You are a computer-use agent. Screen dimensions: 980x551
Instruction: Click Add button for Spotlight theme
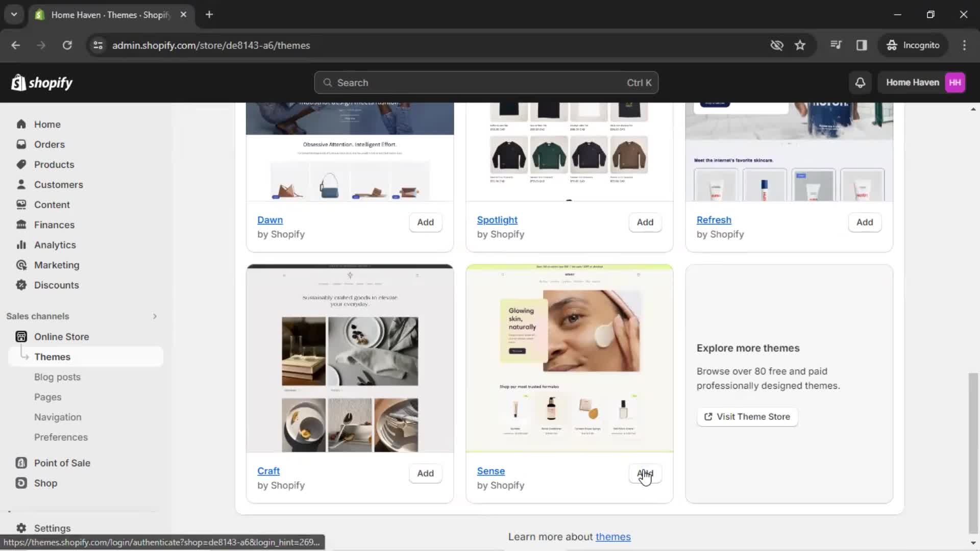click(x=645, y=222)
